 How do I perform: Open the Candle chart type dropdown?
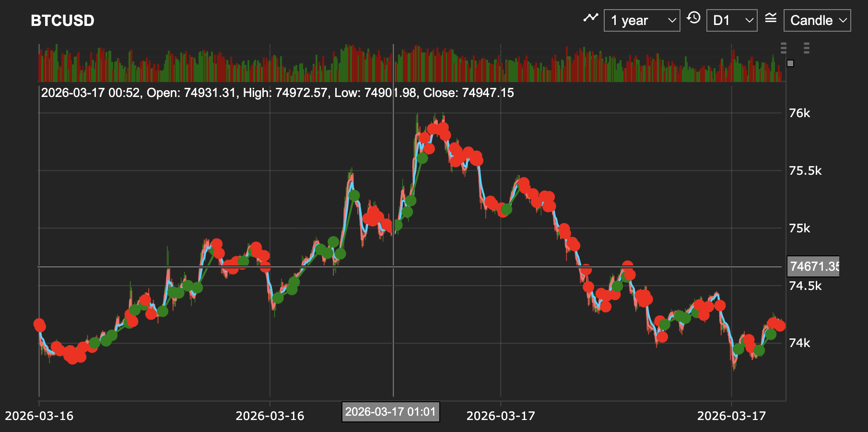click(x=816, y=20)
